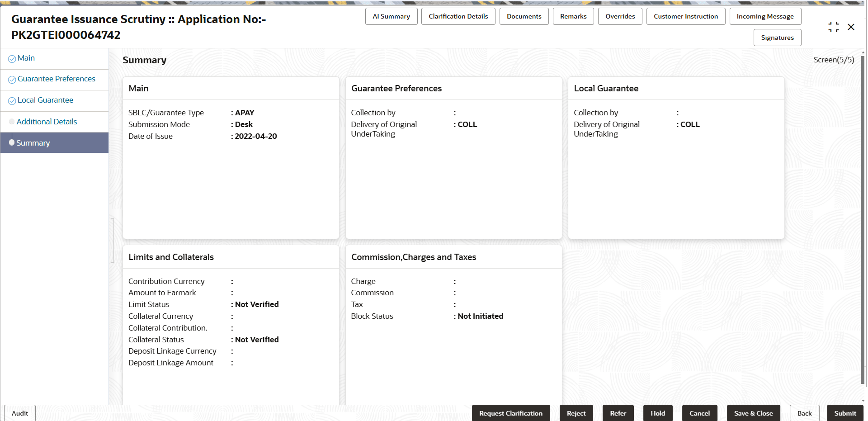Click the Audit button

pos(20,413)
